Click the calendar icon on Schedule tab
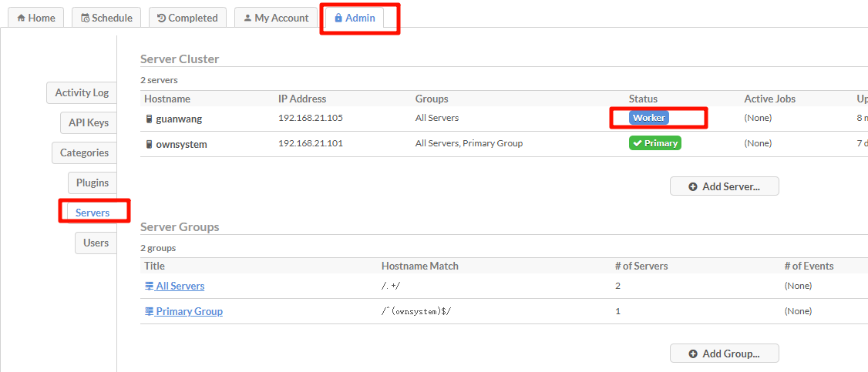The height and width of the screenshot is (372, 868). tap(85, 18)
